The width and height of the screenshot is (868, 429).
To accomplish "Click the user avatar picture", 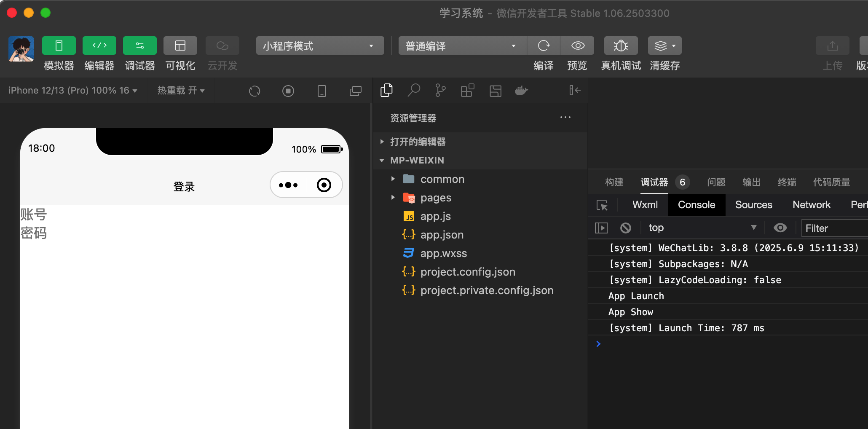I will (21, 49).
